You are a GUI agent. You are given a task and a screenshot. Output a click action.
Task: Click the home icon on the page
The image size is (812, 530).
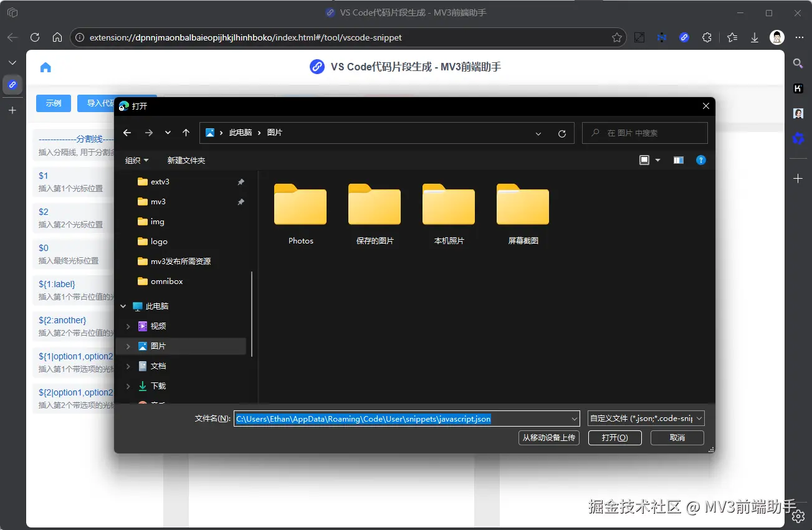(45, 67)
